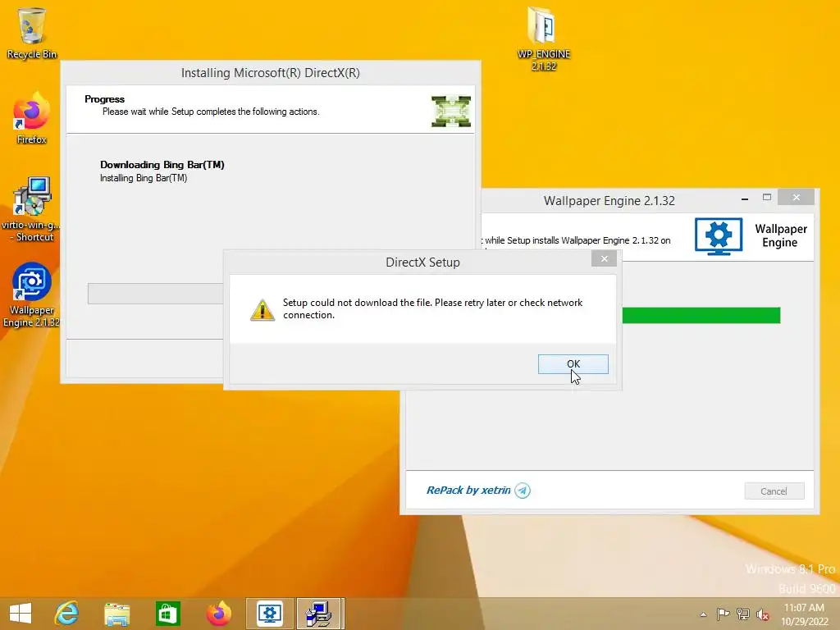Select the Firefox desktop shortcut
840x630 pixels.
(32, 119)
